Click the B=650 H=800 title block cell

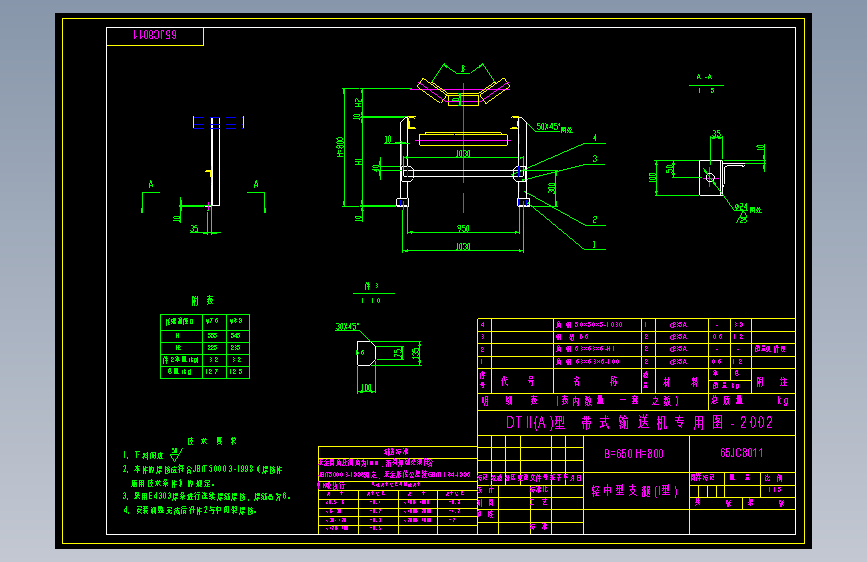[x=634, y=454]
